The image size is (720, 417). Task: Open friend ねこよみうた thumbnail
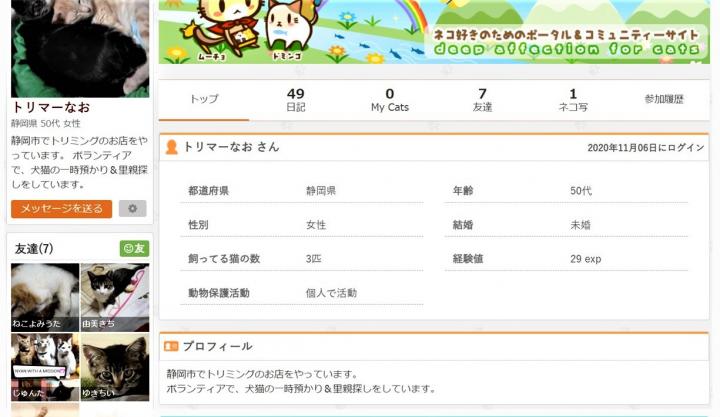tap(45, 297)
